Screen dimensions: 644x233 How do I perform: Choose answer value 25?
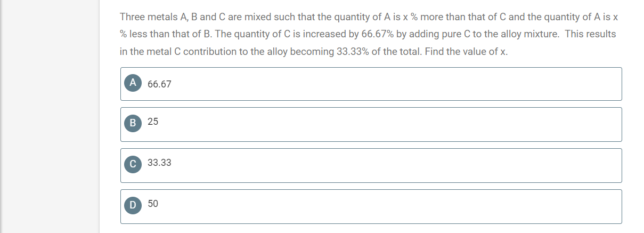[x=153, y=122]
